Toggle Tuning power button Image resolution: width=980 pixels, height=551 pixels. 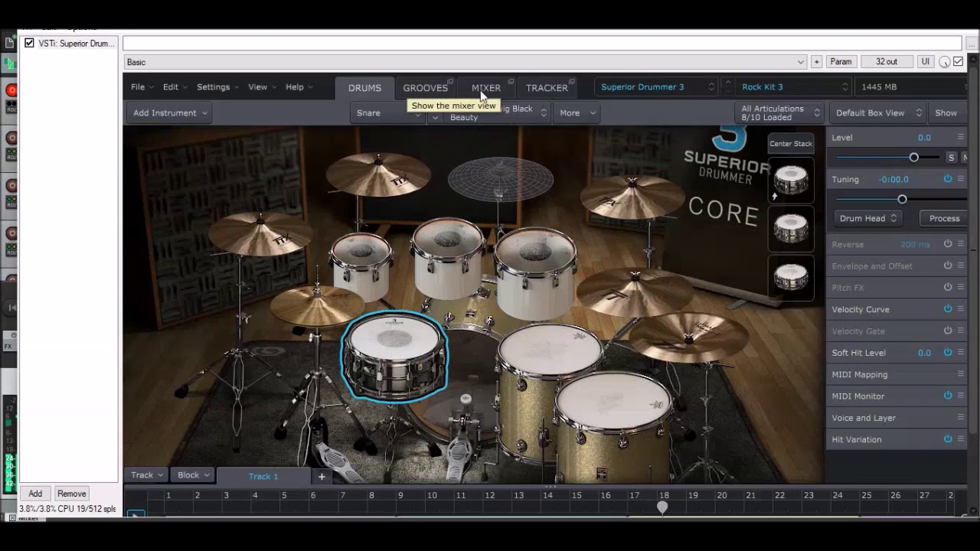(948, 179)
